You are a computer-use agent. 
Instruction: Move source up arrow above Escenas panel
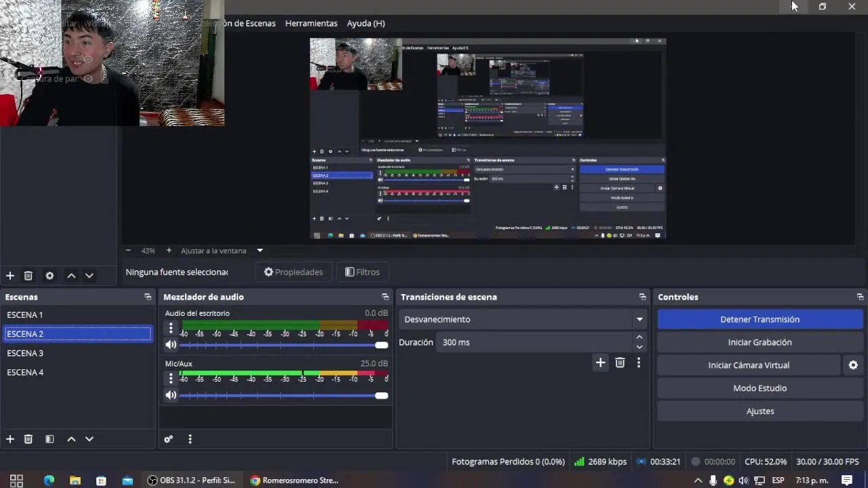pos(71,276)
